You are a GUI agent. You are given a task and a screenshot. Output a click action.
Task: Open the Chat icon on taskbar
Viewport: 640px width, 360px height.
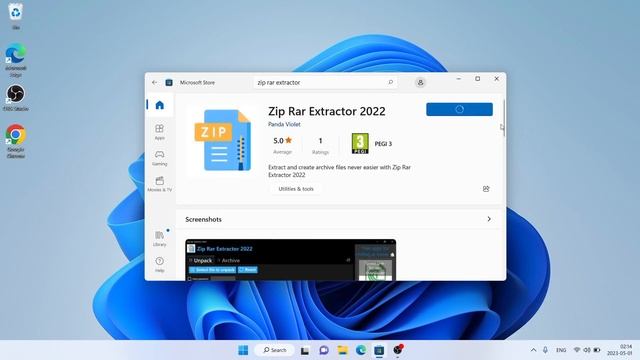[324, 350]
